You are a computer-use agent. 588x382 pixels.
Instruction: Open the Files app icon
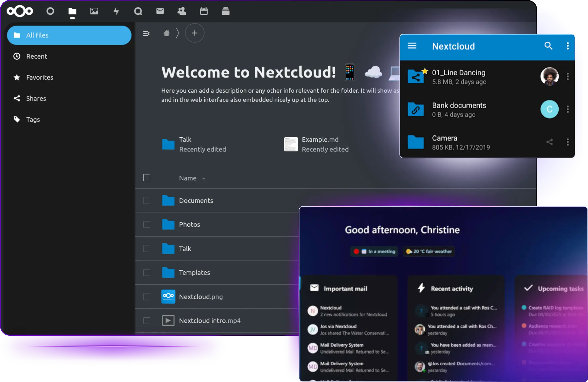pyautogui.click(x=72, y=11)
